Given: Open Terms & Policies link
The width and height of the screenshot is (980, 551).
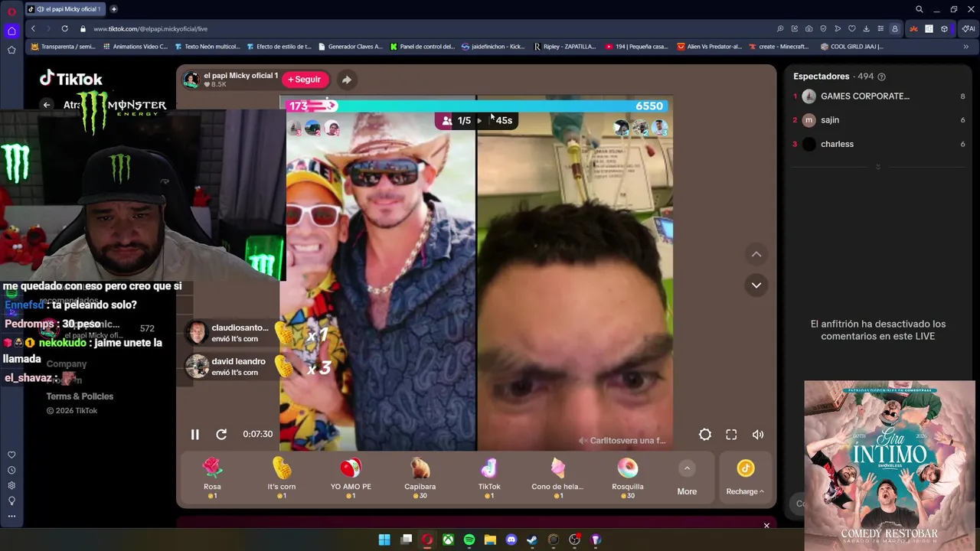Looking at the screenshot, I should point(80,396).
